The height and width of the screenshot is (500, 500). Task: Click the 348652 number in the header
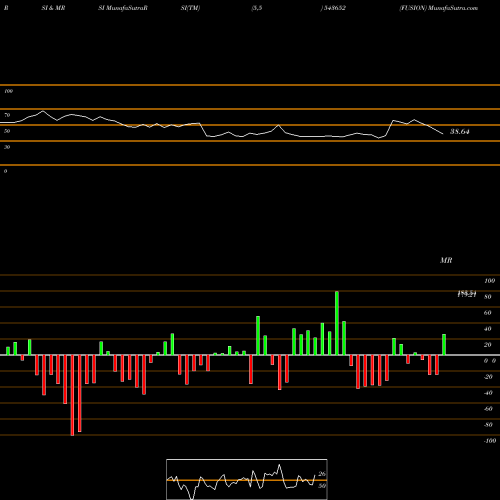click(334, 8)
